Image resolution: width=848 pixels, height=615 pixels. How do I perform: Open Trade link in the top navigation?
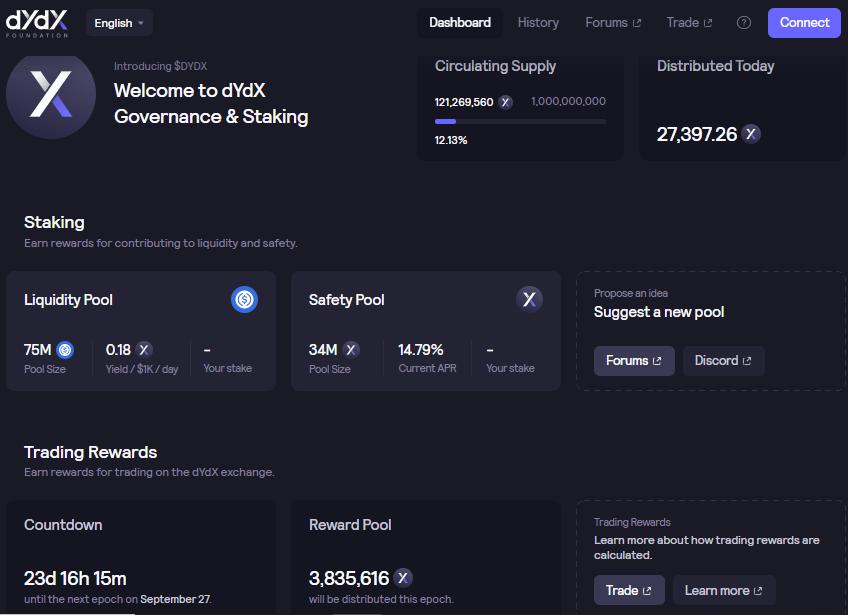[689, 22]
